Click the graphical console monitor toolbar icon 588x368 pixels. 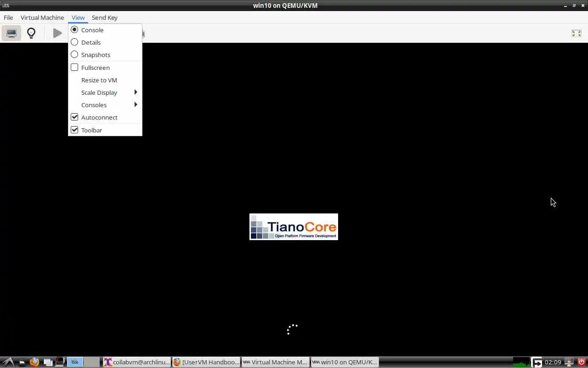pyautogui.click(x=11, y=33)
